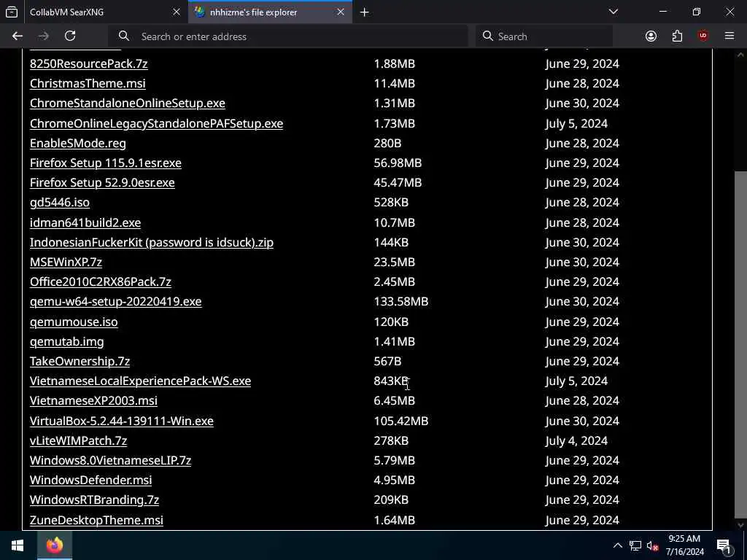Open the Extensions puzzle icon
747x560 pixels.
click(x=677, y=36)
